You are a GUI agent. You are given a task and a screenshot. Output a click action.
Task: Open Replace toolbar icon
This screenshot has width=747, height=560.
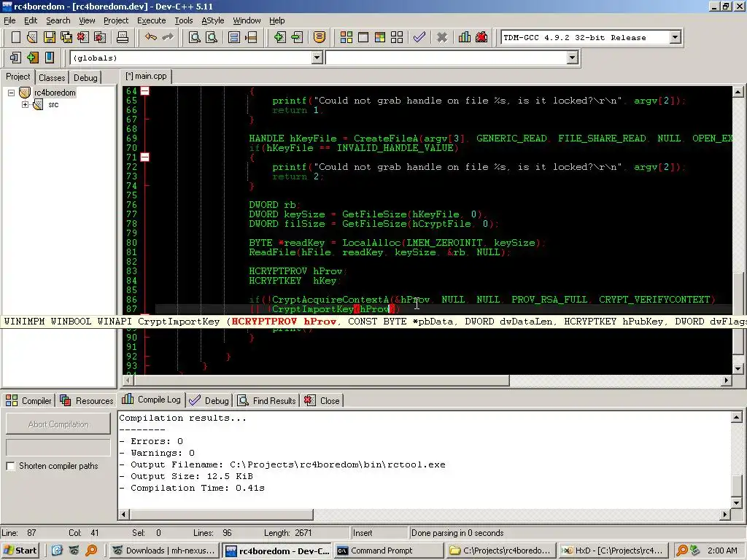(212, 37)
